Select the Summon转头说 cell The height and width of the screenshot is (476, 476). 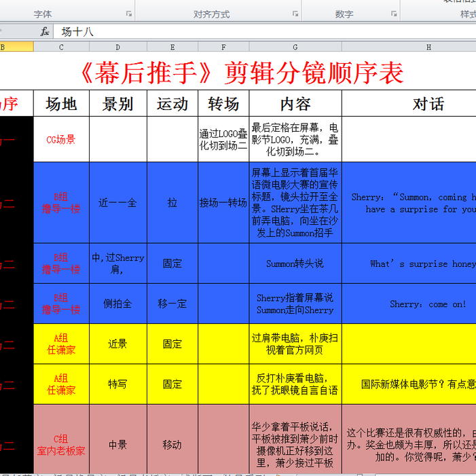[295, 263]
